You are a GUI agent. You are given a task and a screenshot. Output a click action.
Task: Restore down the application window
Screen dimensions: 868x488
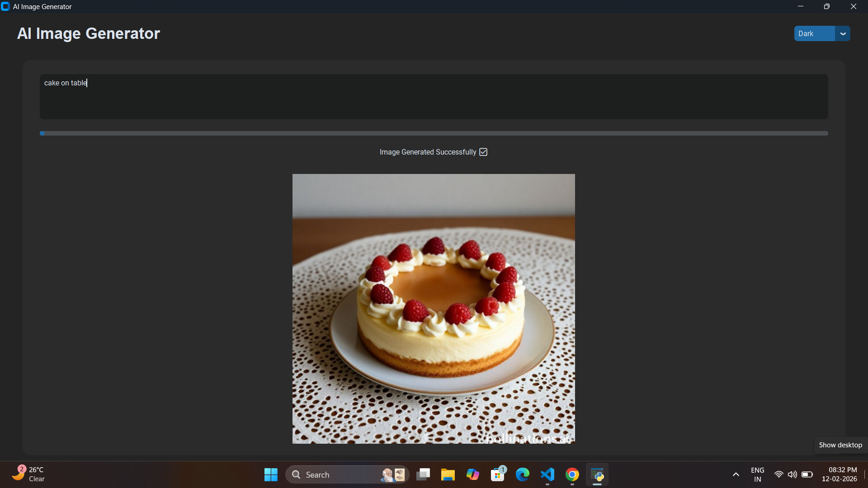pos(827,7)
